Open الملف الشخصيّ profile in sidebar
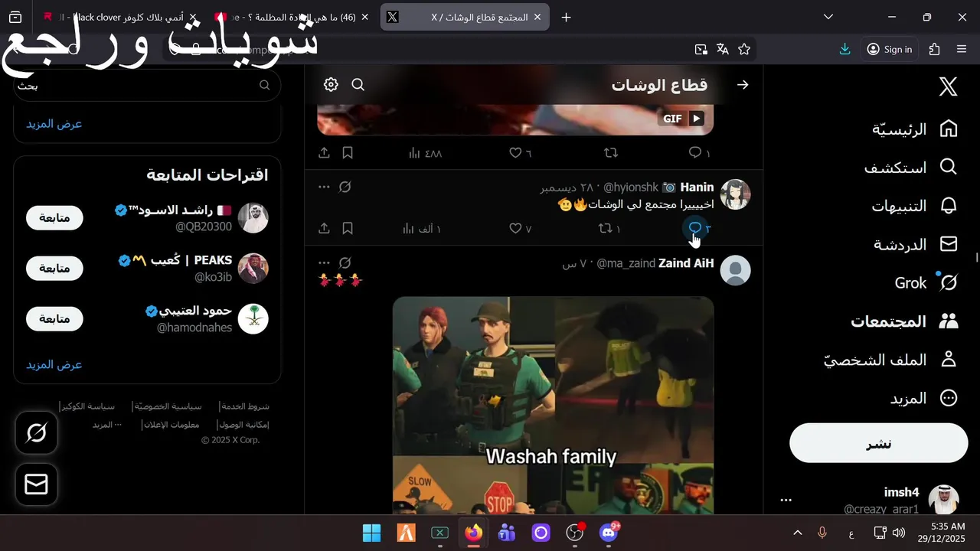 [892, 360]
